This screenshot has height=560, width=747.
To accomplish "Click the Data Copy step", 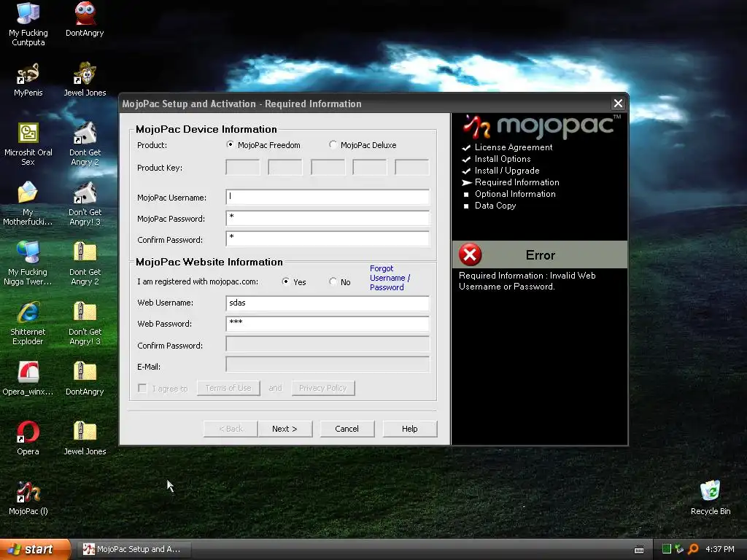I will coord(495,206).
